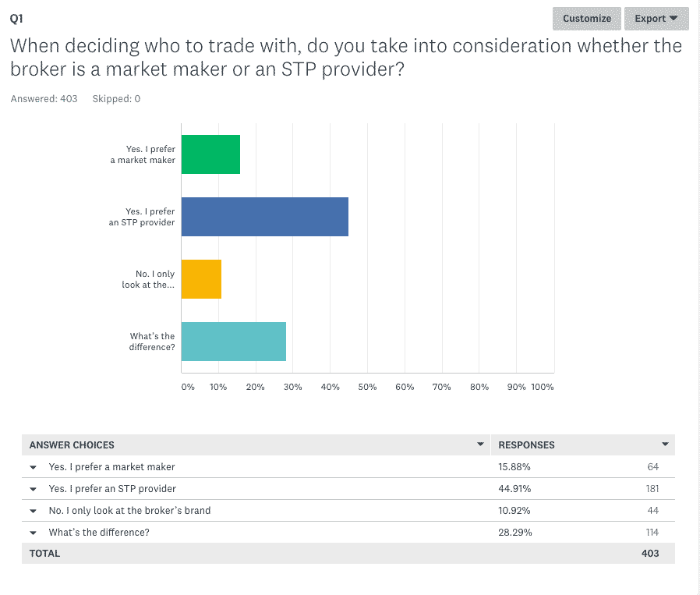Click the green market maker bar

pos(210,154)
